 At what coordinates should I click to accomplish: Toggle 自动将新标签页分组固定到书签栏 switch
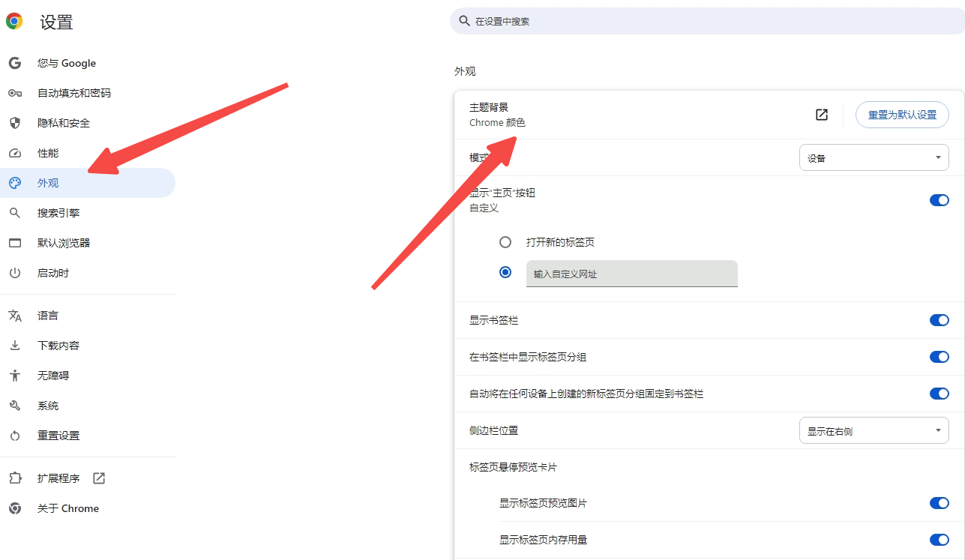tap(940, 394)
